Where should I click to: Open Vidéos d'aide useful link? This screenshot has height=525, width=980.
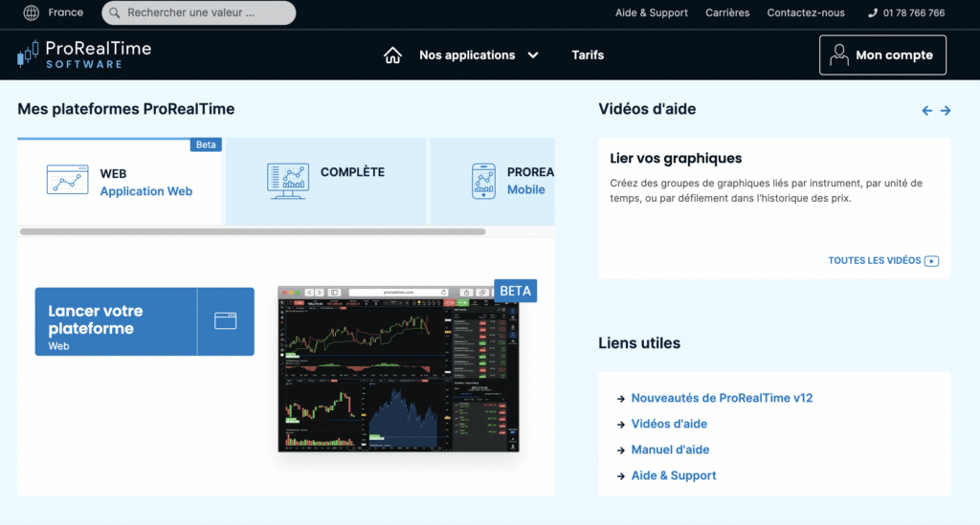click(669, 424)
